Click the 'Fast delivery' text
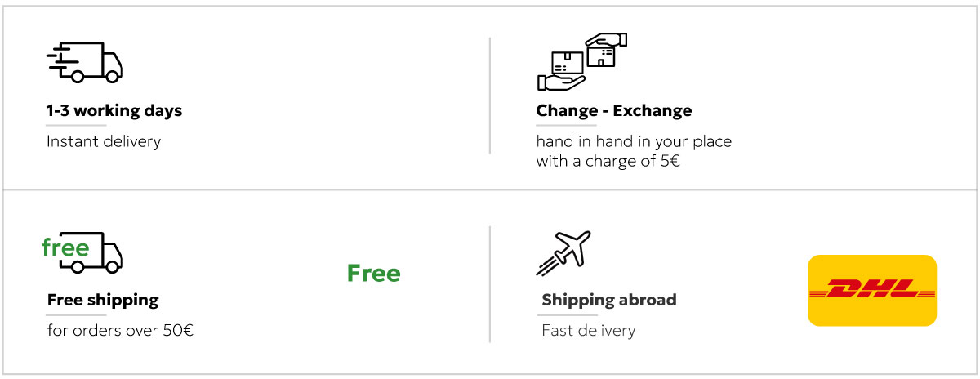This screenshot has height=379, width=980. (x=588, y=331)
